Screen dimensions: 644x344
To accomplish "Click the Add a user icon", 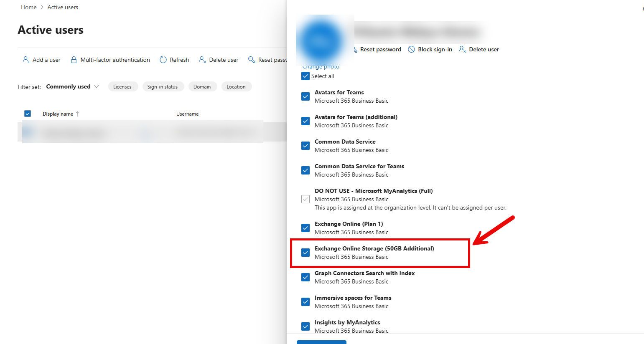I will [x=26, y=60].
